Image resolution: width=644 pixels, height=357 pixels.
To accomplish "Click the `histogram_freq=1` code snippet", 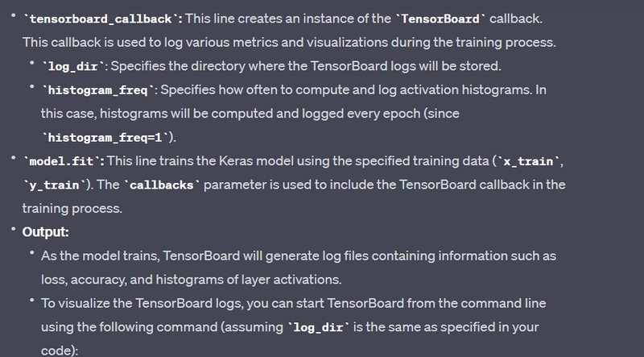I will pyautogui.click(x=105, y=137).
